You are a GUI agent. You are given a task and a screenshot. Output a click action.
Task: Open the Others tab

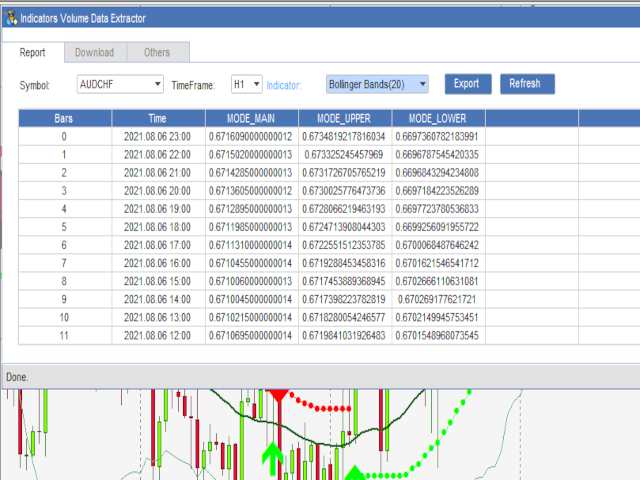pyautogui.click(x=157, y=53)
